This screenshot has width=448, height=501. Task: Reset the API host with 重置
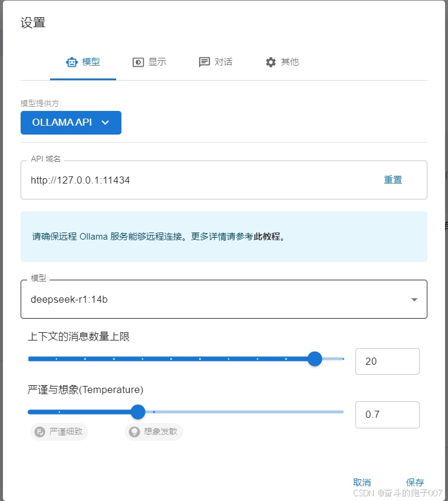coord(393,180)
